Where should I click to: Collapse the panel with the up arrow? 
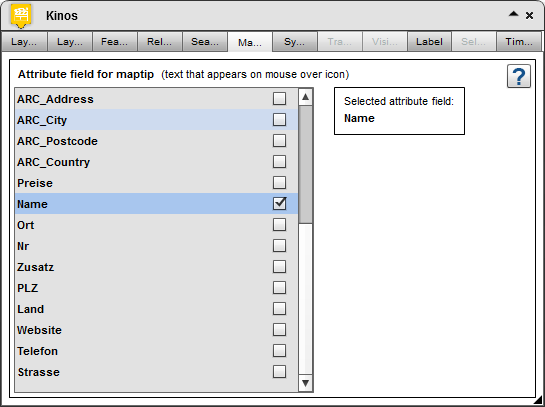pyautogui.click(x=513, y=14)
